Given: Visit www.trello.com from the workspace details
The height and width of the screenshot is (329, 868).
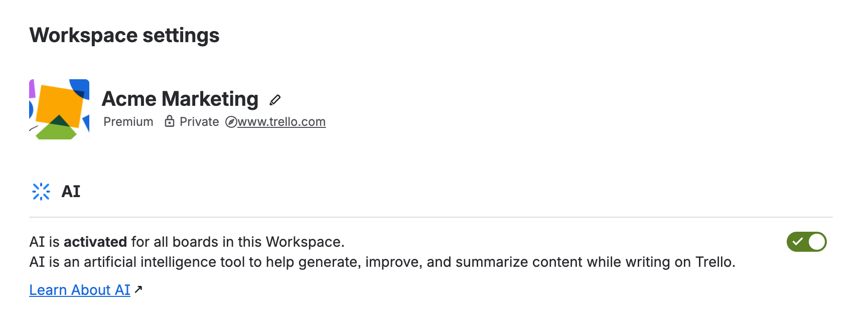Looking at the screenshot, I should click(x=281, y=121).
